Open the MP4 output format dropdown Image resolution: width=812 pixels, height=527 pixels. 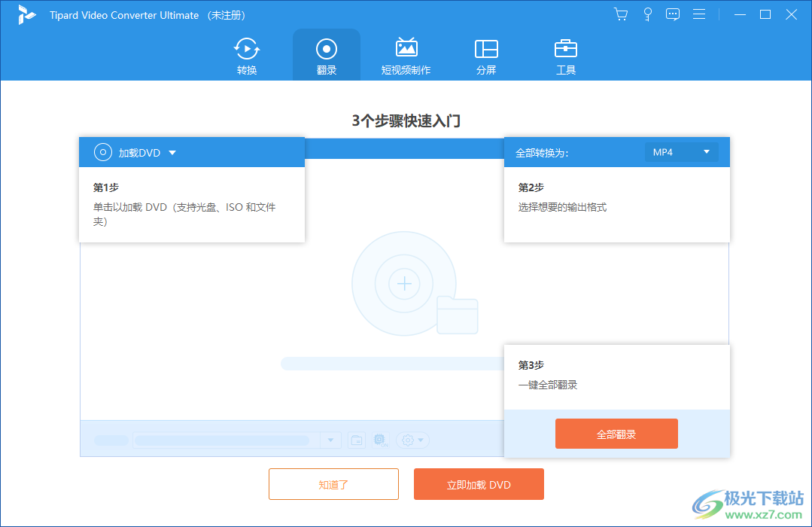point(681,151)
